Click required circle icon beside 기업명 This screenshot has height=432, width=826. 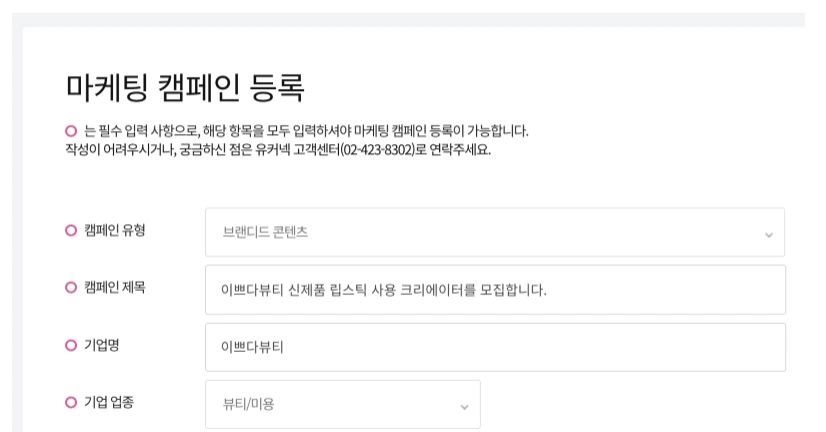click(71, 345)
